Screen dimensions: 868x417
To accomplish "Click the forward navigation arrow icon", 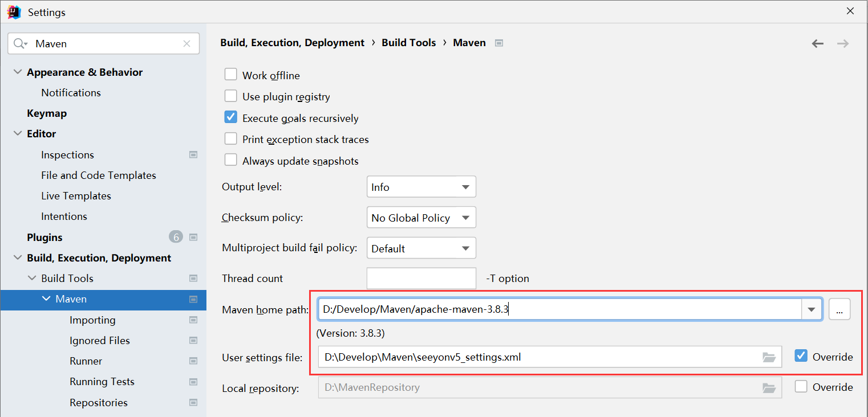I will point(843,43).
